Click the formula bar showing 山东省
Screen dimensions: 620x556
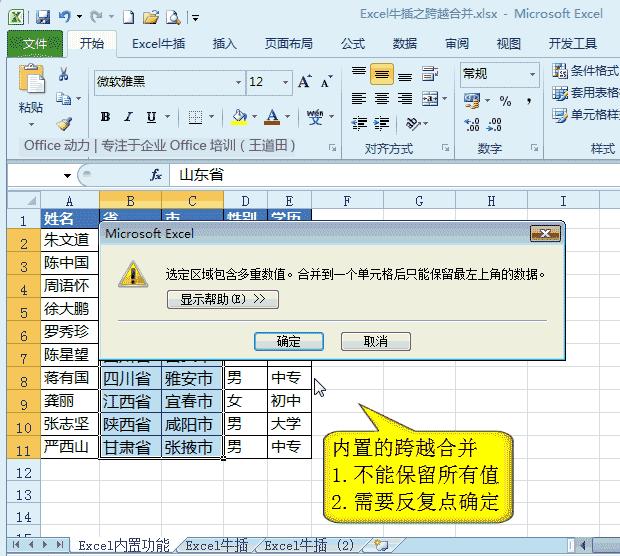coord(395,175)
